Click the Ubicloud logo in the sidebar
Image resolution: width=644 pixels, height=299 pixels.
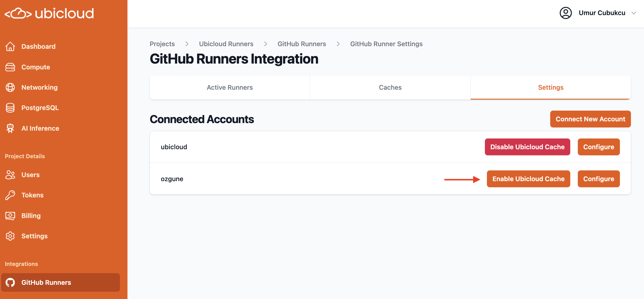pos(49,13)
